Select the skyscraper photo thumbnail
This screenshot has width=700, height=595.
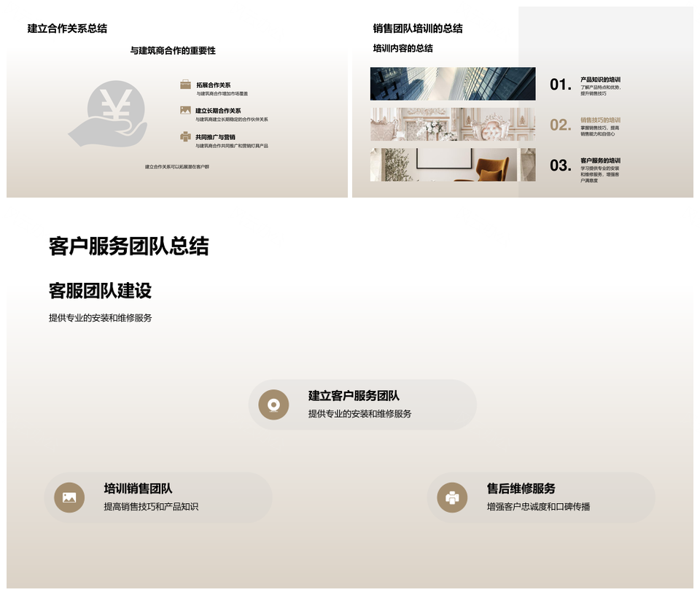[x=452, y=84]
